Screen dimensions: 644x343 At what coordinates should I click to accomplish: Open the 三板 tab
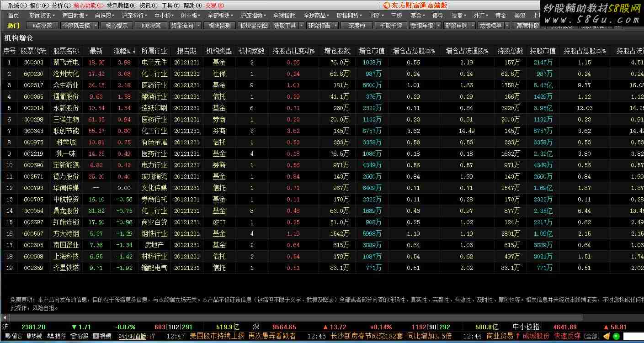(x=397, y=16)
